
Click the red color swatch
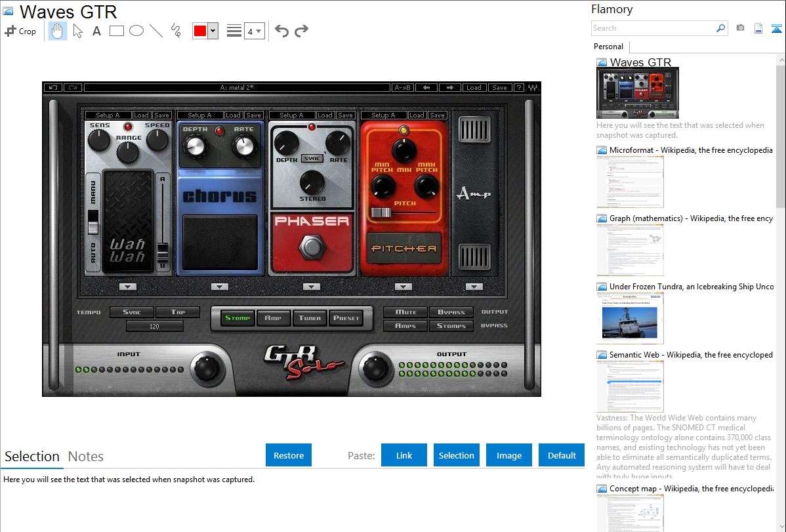200,31
